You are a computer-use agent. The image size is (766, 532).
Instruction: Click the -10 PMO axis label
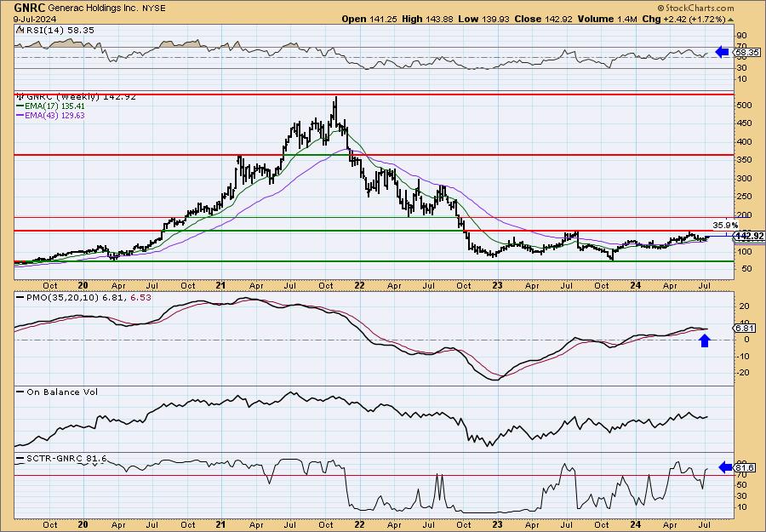[x=742, y=356]
